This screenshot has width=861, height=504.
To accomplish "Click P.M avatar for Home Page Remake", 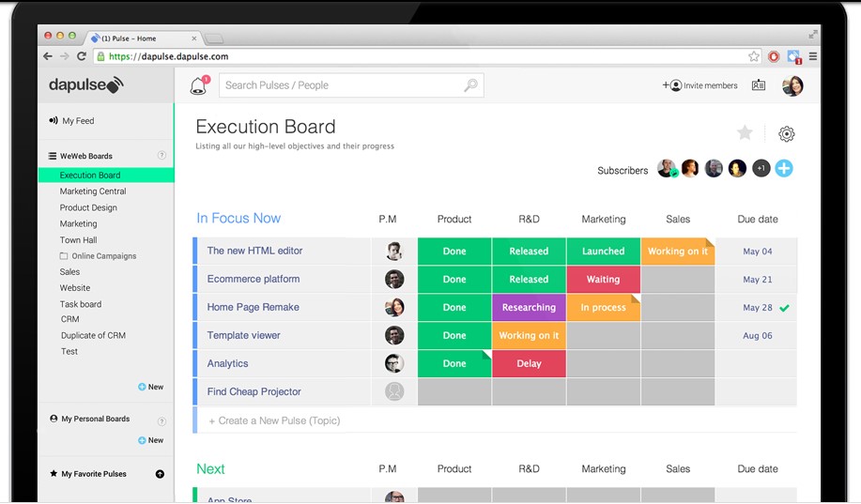I will pos(394,307).
